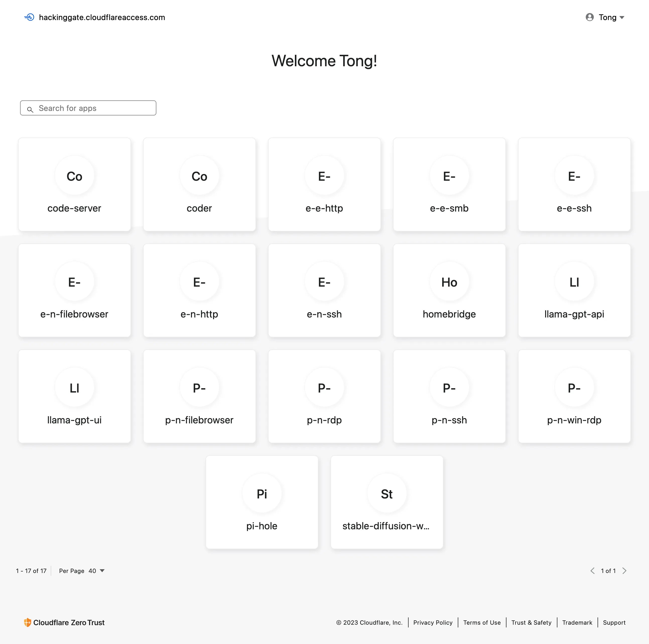Open the llama-gpt-api app
The height and width of the screenshot is (644, 649).
click(574, 290)
